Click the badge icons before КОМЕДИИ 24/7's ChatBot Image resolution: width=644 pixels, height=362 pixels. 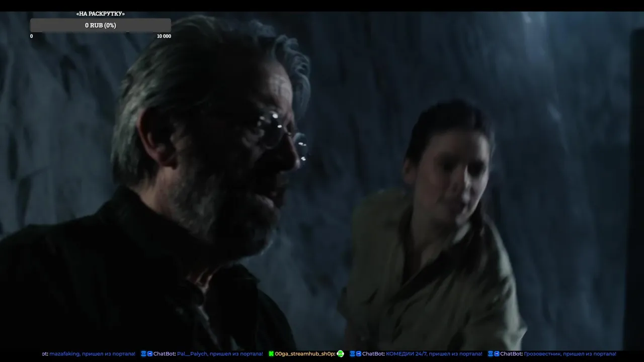click(355, 354)
